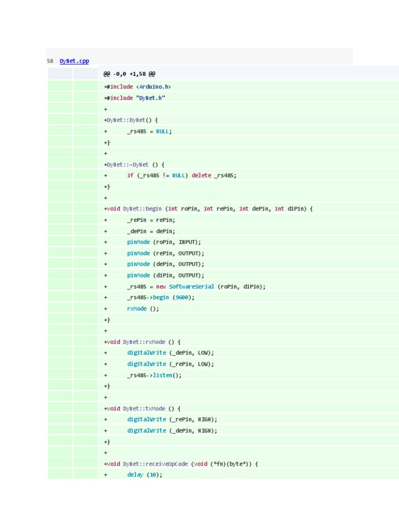
Task: Click the _rs485->begin (9600) line
Action: [x=161, y=298]
